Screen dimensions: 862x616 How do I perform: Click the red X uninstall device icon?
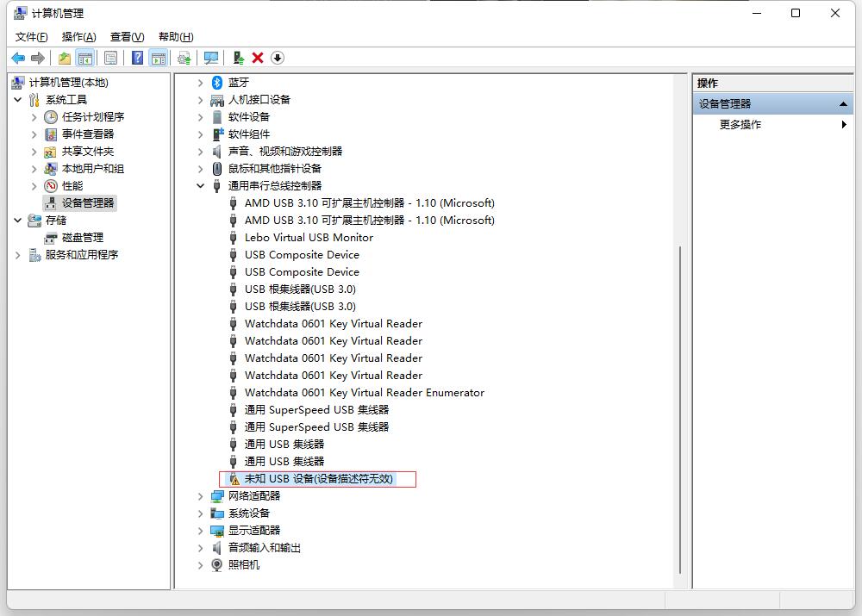(258, 58)
